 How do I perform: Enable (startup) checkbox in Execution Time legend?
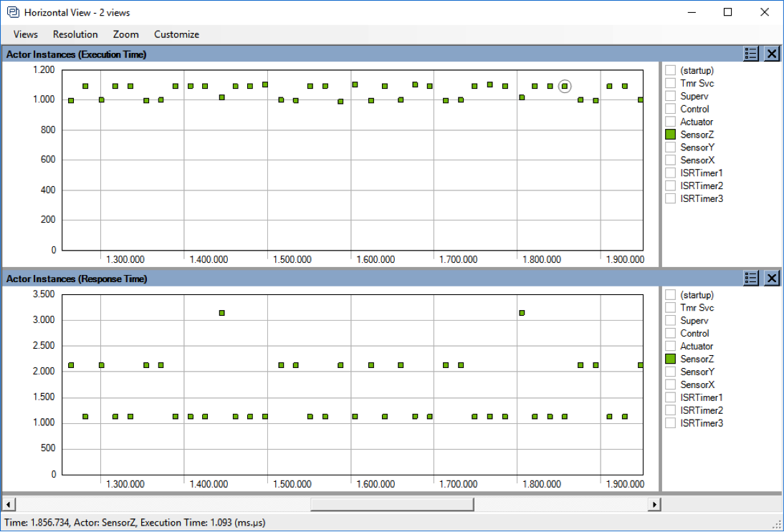(x=671, y=70)
